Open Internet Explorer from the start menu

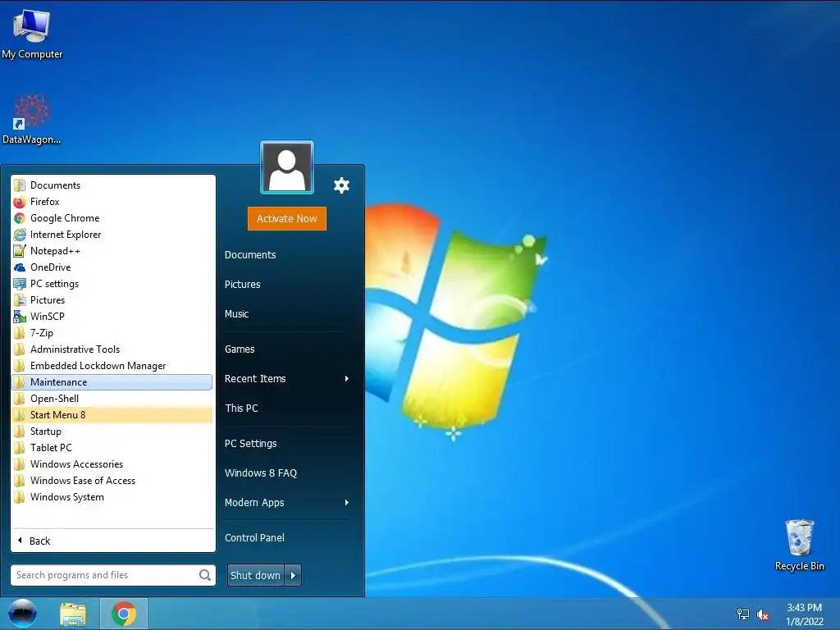click(112, 235)
